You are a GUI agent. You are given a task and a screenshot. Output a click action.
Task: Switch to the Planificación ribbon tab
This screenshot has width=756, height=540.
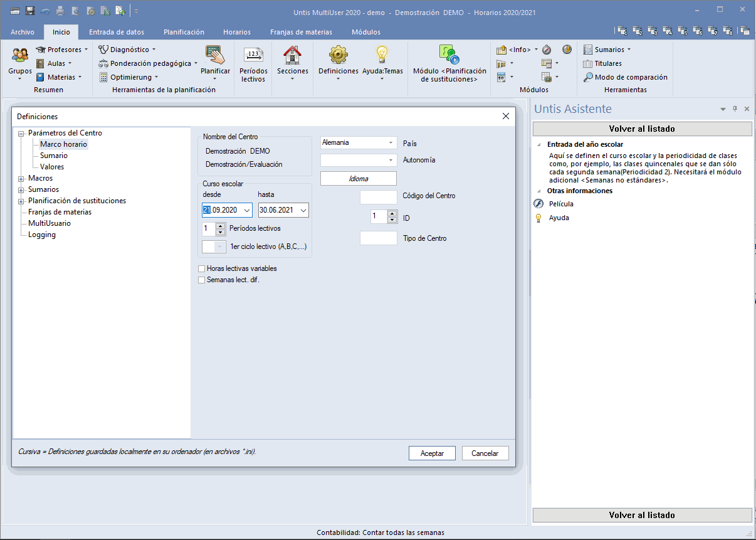point(184,32)
